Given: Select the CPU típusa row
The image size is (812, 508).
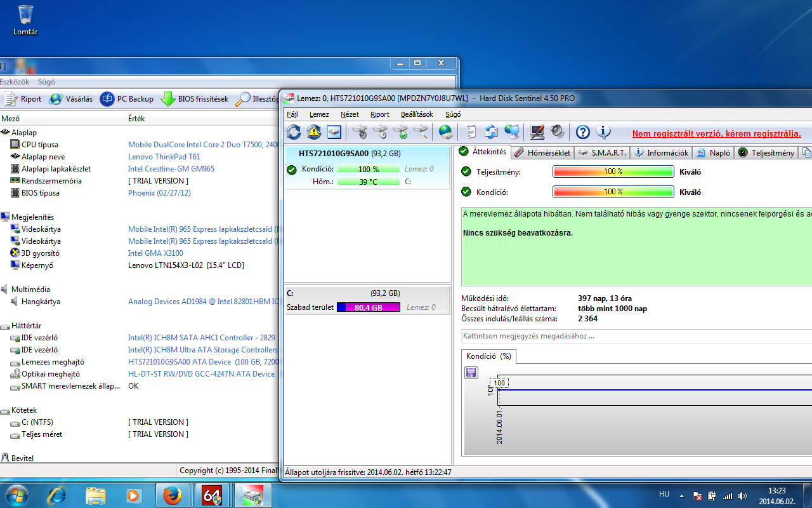Looking at the screenshot, I should click(140, 145).
